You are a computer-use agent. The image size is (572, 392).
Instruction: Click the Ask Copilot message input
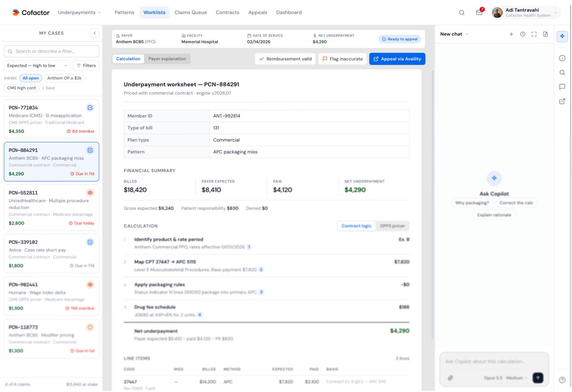494,362
